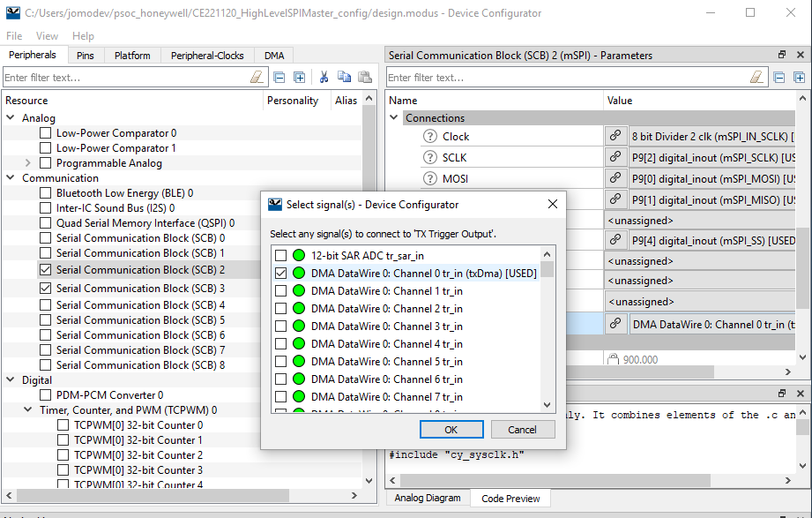
Task: Collapse all in the Parameters panel
Action: tap(779, 78)
